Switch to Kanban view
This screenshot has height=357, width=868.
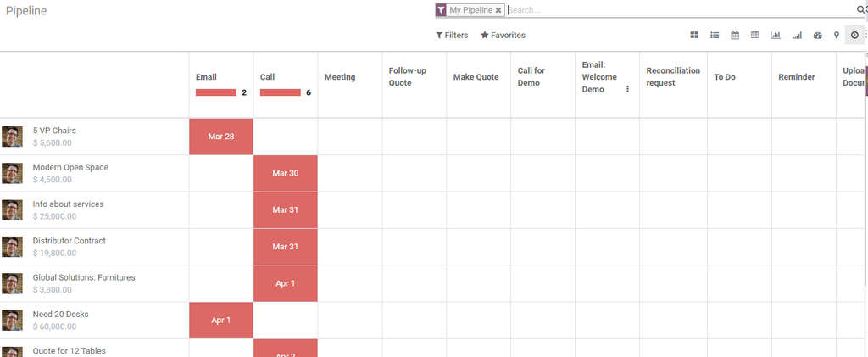point(694,36)
